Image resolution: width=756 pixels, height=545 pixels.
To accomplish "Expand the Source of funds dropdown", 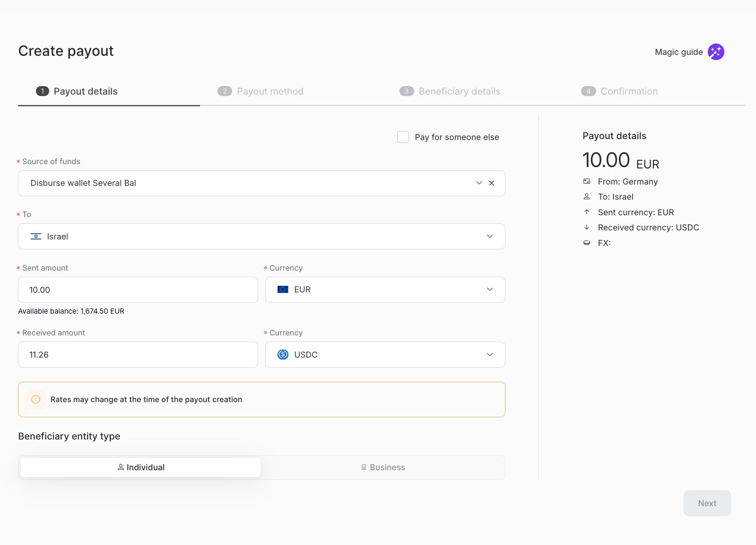I will coord(479,184).
